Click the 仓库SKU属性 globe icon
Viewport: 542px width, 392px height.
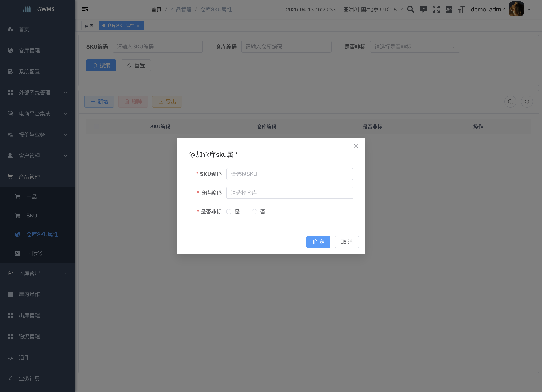[18, 234]
